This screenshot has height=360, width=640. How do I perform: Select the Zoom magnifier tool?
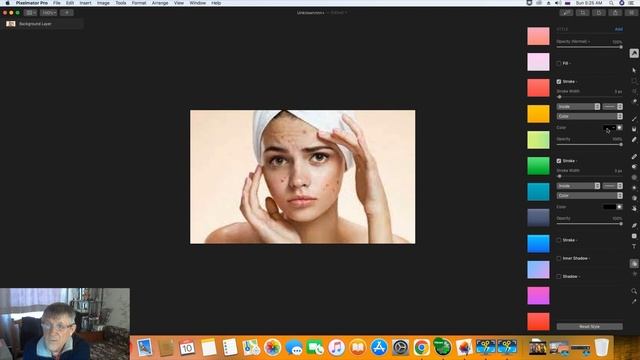(x=634, y=291)
